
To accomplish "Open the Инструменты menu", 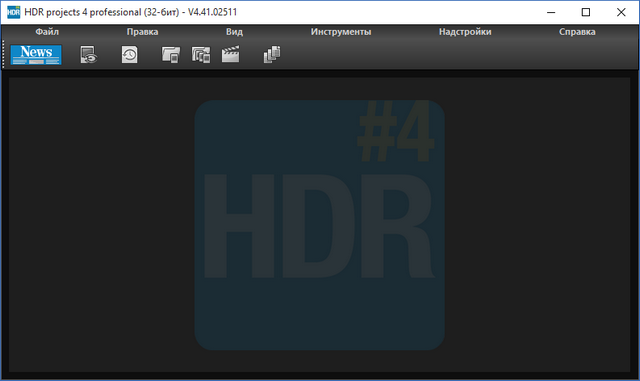I will coord(341,32).
